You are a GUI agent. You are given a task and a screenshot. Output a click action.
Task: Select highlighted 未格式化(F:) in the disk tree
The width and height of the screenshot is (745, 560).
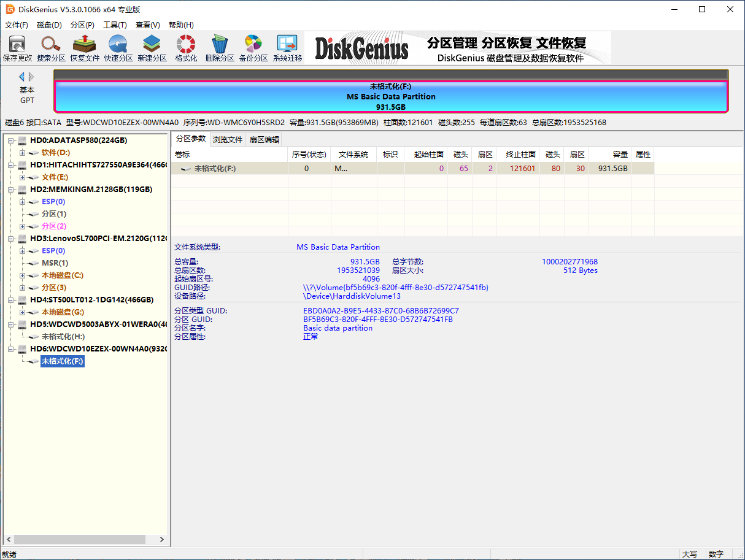pyautogui.click(x=62, y=361)
